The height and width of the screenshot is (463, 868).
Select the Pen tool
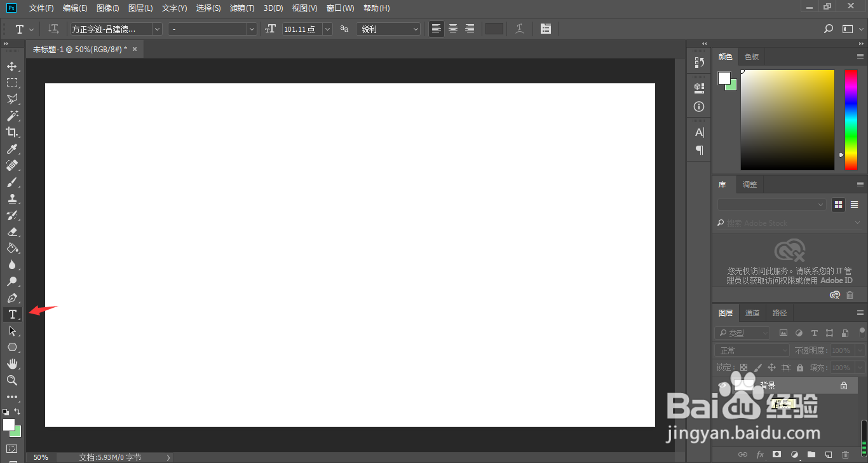coord(12,298)
